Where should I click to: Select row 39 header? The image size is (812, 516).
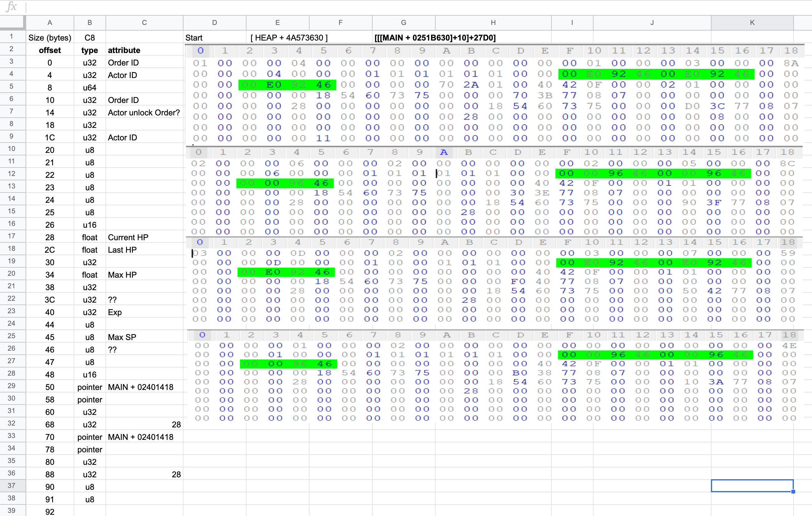point(12,510)
